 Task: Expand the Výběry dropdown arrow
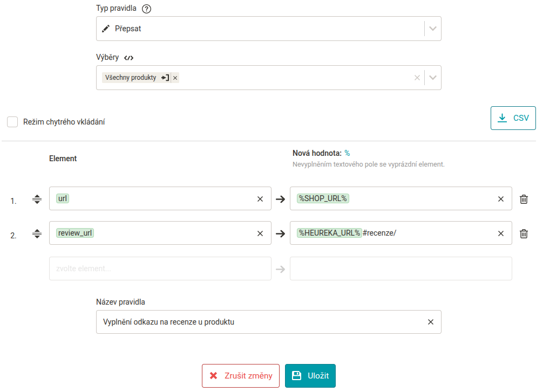click(x=432, y=78)
